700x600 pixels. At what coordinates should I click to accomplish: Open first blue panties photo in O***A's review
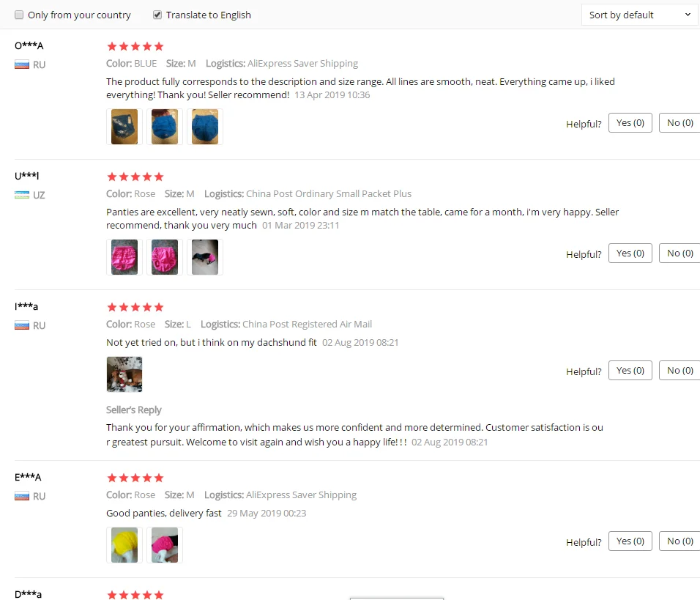(124, 127)
